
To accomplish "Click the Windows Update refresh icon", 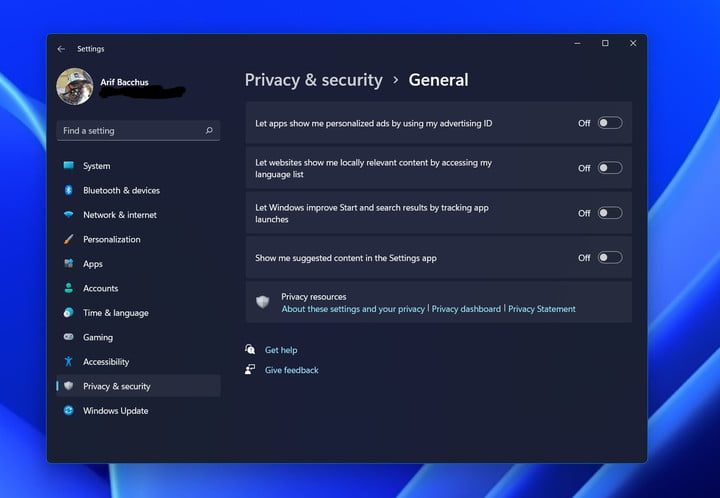I will 68,410.
